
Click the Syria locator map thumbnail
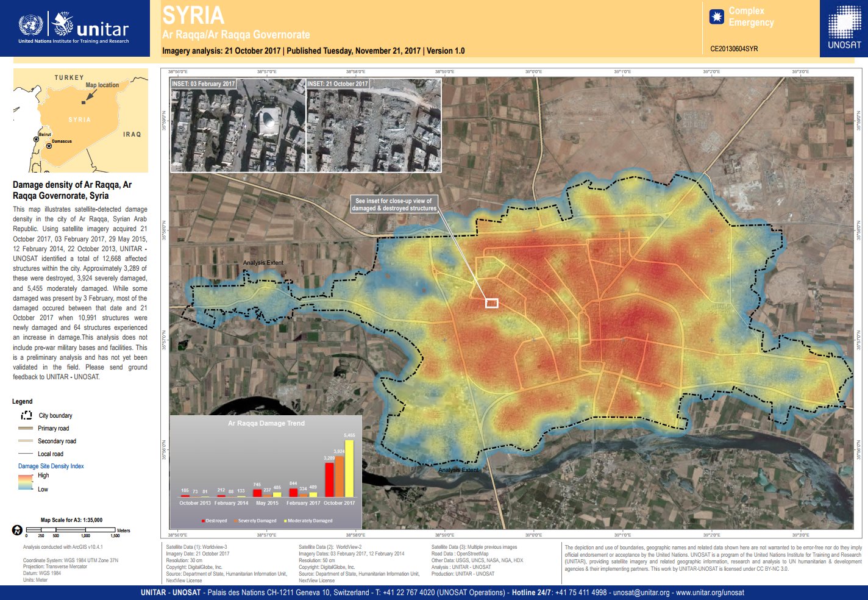[x=80, y=120]
